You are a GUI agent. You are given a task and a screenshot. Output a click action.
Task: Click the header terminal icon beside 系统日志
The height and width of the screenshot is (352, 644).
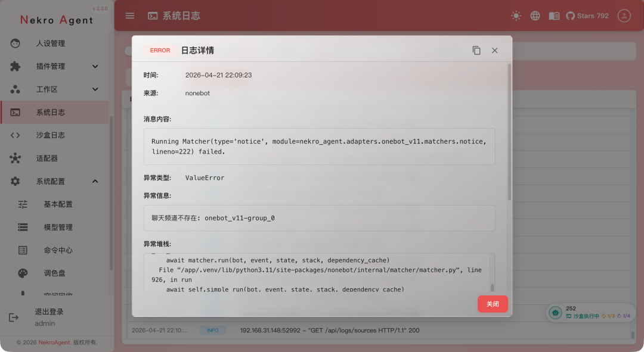click(153, 15)
